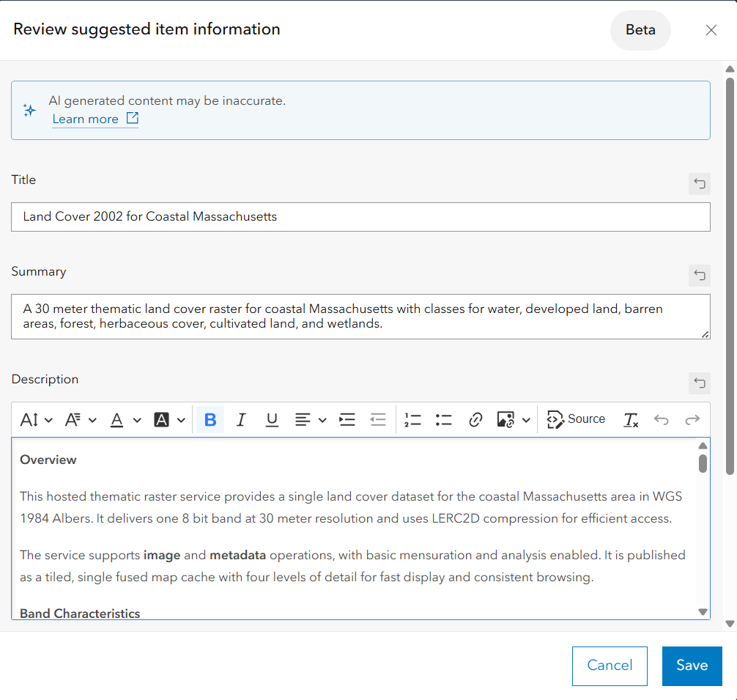Click the font size icon in toolbar
Screen dimensions: 737x700
click(x=29, y=419)
